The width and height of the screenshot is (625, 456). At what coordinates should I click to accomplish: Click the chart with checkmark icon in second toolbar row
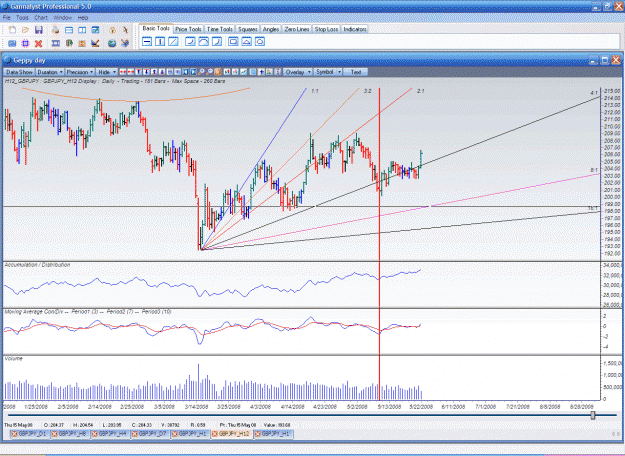(95, 43)
